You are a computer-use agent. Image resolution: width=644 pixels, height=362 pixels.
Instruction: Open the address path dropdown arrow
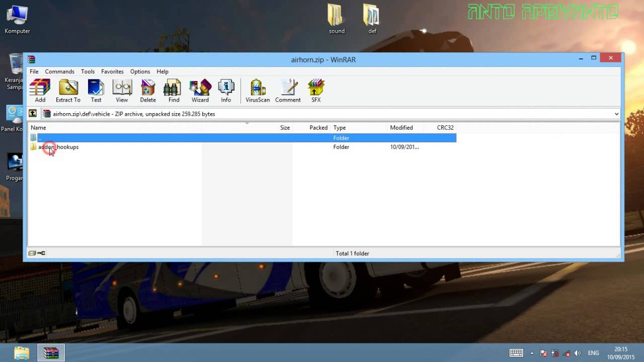point(616,114)
